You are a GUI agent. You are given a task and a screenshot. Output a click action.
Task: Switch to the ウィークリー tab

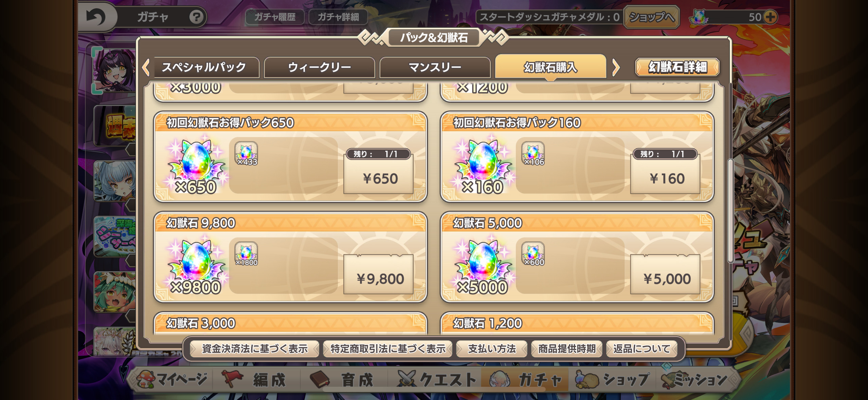click(320, 67)
